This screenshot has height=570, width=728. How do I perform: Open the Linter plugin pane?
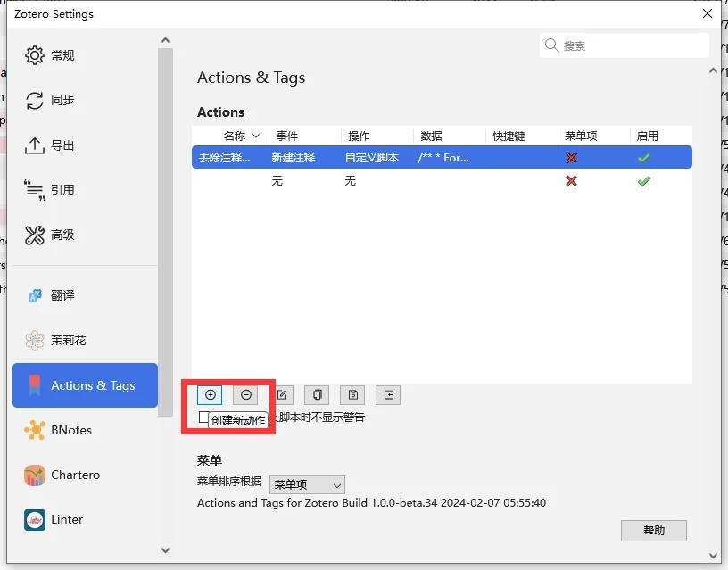(x=85, y=519)
